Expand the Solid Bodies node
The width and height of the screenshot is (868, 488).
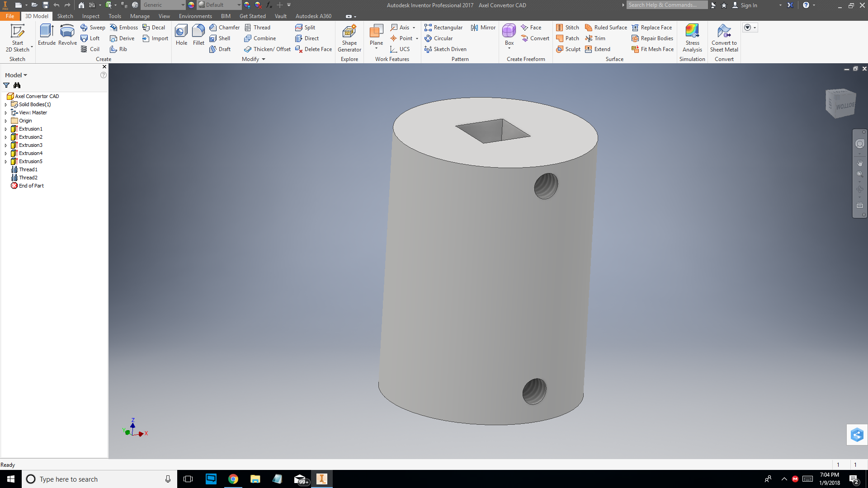[x=5, y=104]
